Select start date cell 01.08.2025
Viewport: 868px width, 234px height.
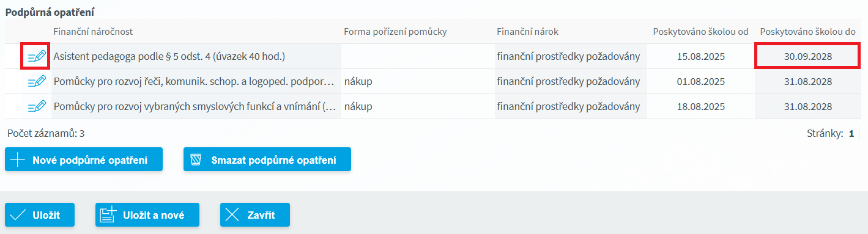700,81
